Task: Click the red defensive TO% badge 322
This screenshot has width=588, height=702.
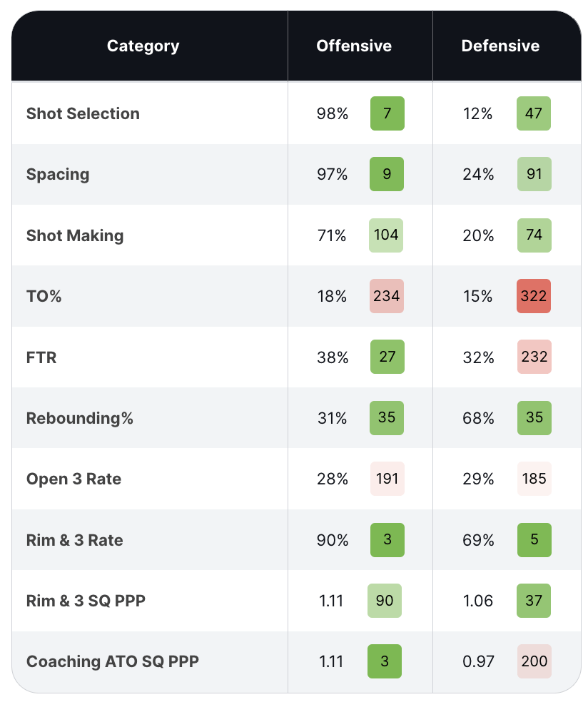Action: tap(534, 296)
